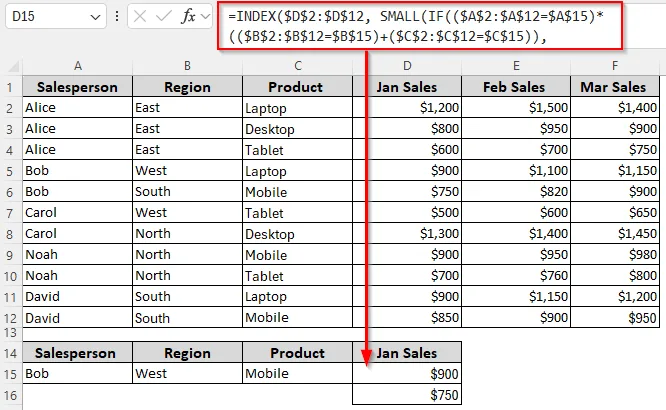Click the Mar Sales header cell

click(x=615, y=87)
